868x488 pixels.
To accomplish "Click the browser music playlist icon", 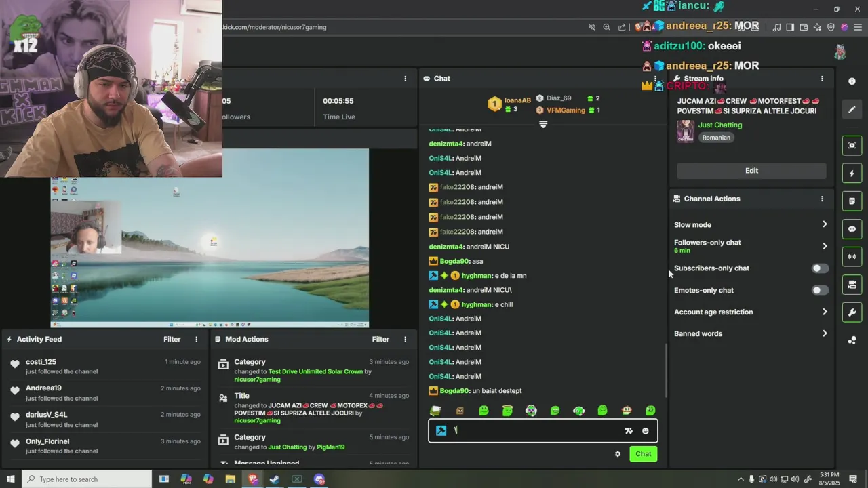I will tap(776, 27).
